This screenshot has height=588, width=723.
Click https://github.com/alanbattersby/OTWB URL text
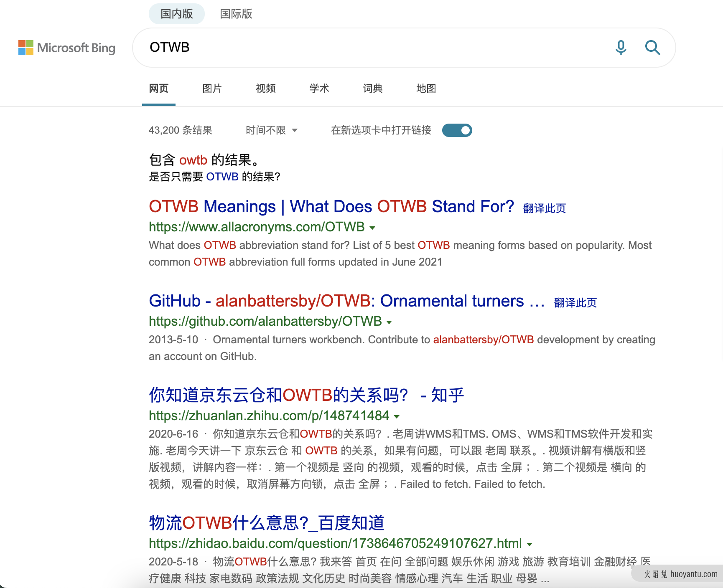tap(265, 321)
